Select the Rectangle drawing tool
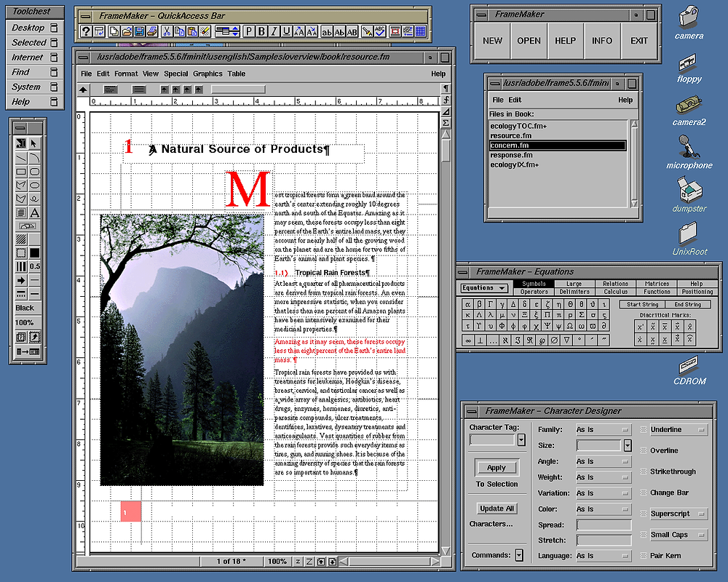Image resolution: width=728 pixels, height=582 pixels. [x=21, y=172]
